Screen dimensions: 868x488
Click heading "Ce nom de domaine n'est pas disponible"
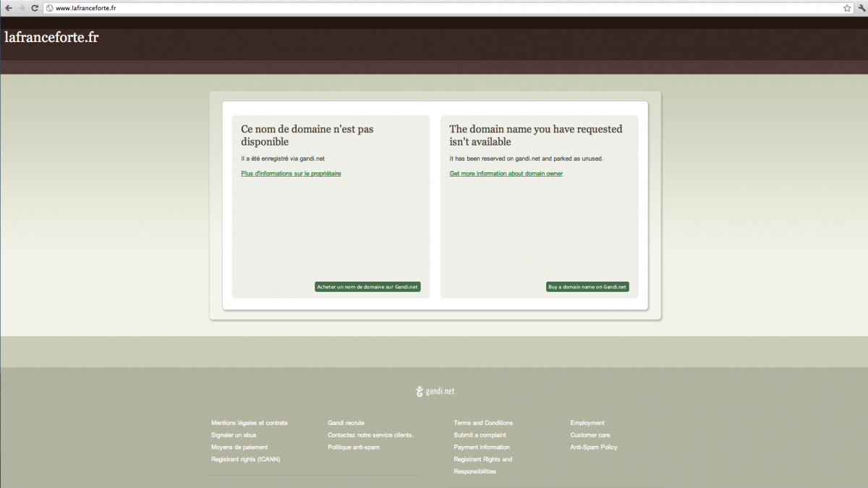[x=307, y=135]
